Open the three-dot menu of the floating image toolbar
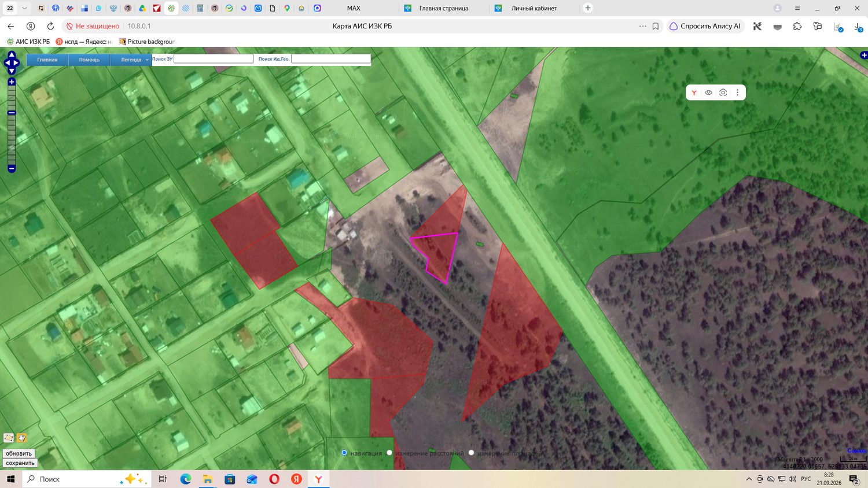 tap(737, 93)
